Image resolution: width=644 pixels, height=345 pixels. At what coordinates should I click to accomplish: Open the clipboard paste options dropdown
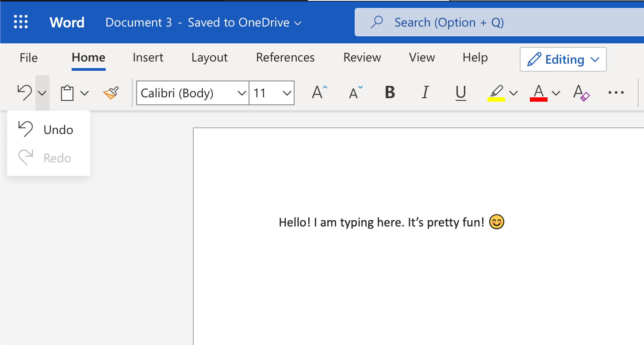pyautogui.click(x=84, y=93)
